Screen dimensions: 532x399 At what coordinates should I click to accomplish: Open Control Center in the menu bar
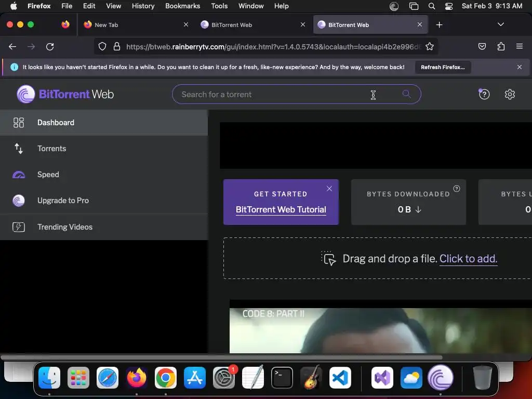(x=449, y=6)
